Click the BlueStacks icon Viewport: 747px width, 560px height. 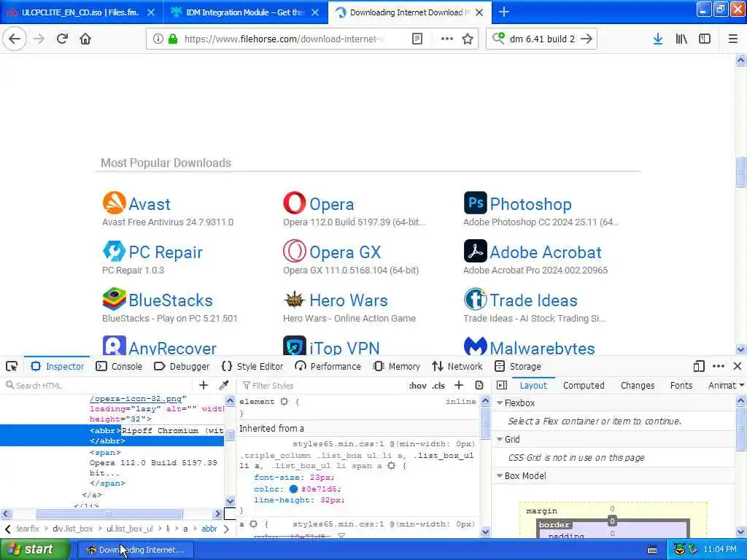pyautogui.click(x=115, y=299)
